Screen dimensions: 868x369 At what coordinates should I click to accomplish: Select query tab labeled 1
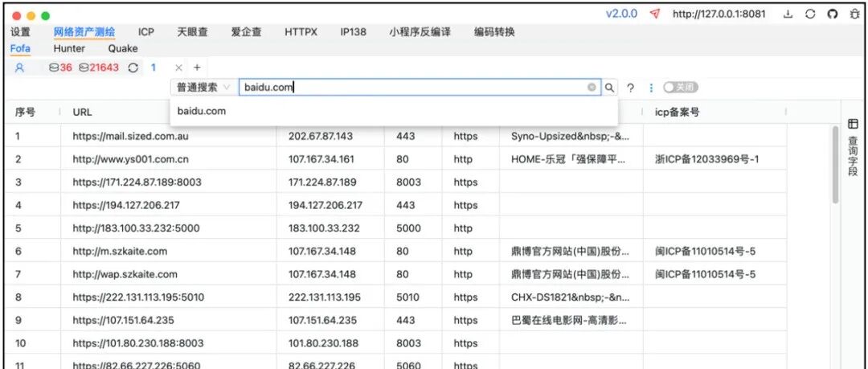point(154,68)
